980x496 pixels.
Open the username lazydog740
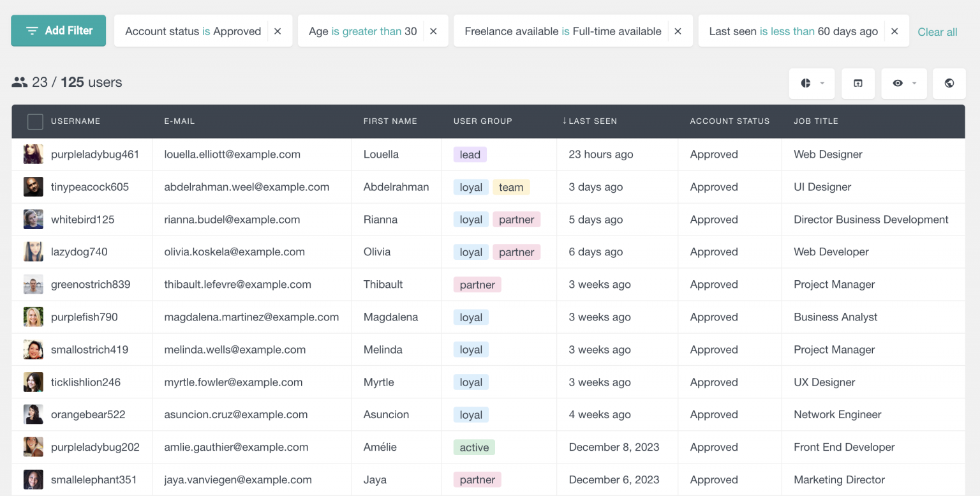point(79,252)
